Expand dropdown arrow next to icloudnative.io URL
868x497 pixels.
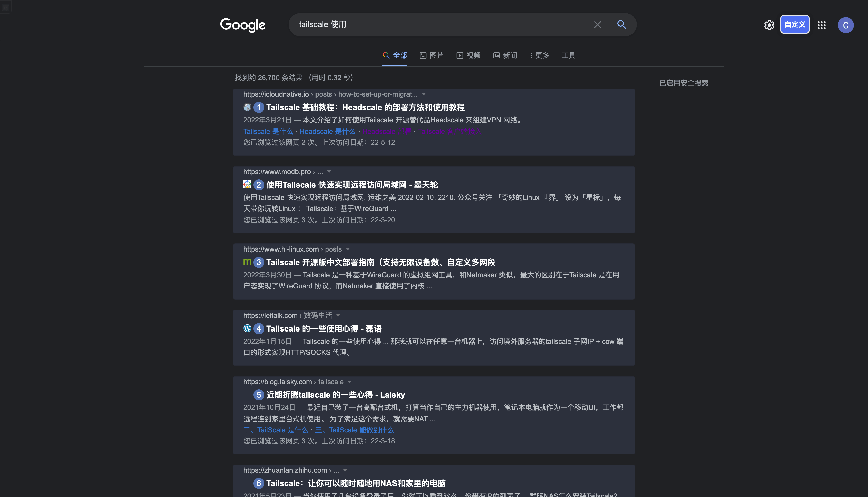[424, 94]
